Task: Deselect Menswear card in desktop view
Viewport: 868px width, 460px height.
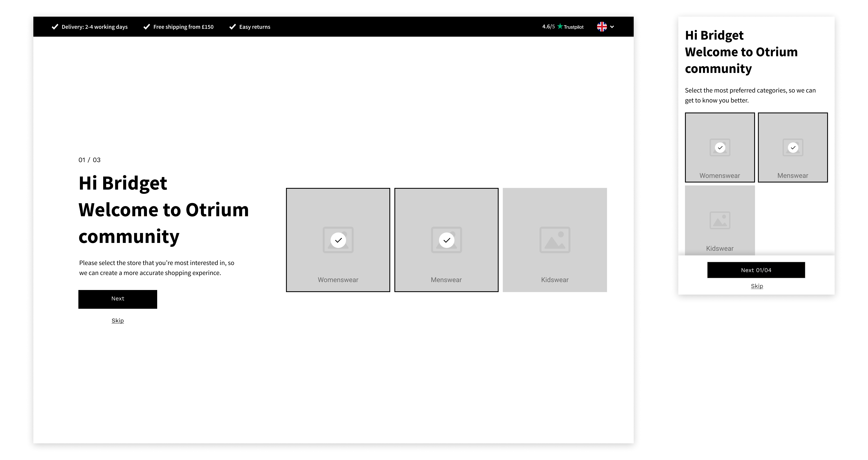Action: tap(447, 240)
